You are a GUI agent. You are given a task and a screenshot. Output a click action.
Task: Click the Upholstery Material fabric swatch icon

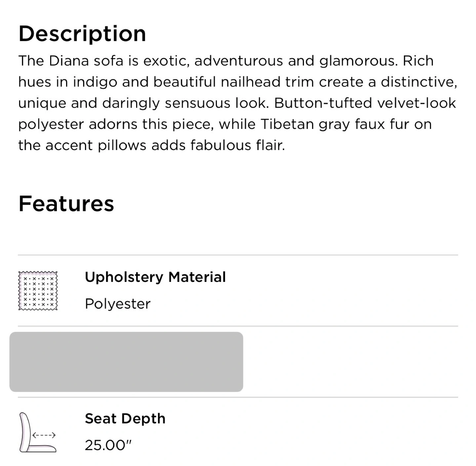(x=38, y=291)
